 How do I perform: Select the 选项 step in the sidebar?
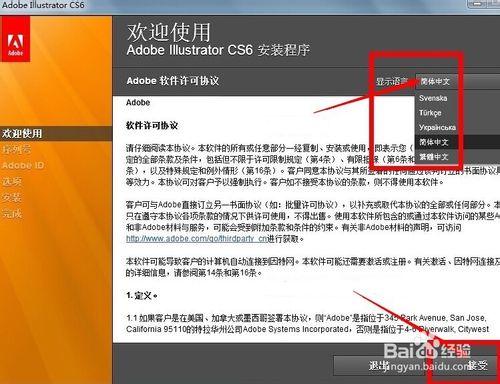point(12,181)
